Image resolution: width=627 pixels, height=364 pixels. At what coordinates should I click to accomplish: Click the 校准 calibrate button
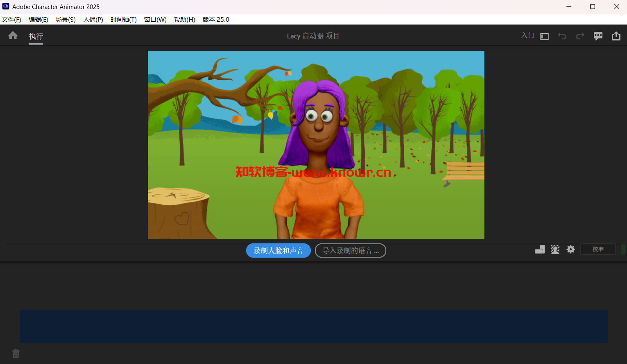tap(598, 249)
